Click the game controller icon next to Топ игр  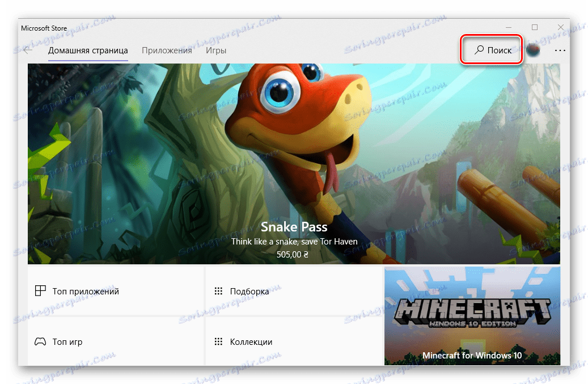40,341
